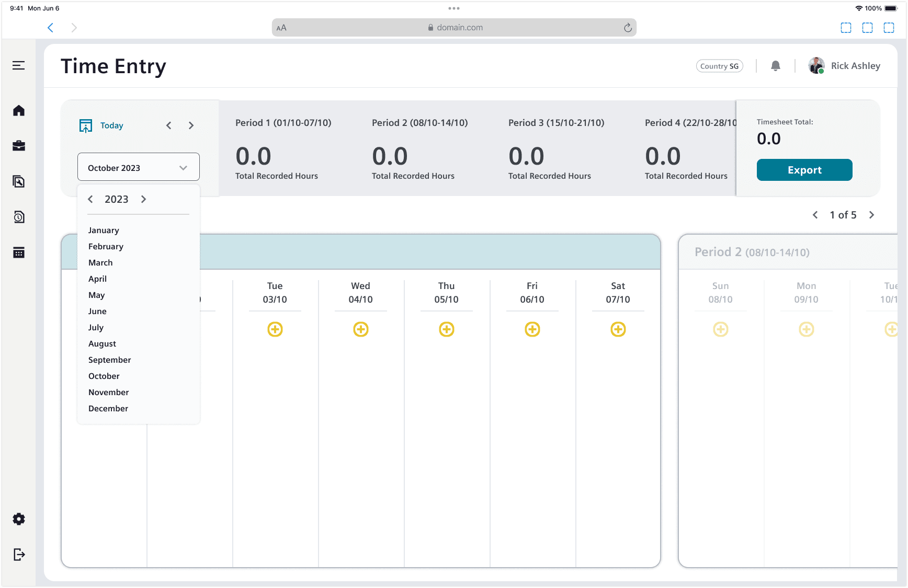The height and width of the screenshot is (588, 908).
Task: Open the document tools sidebar icon
Action: pos(19,181)
